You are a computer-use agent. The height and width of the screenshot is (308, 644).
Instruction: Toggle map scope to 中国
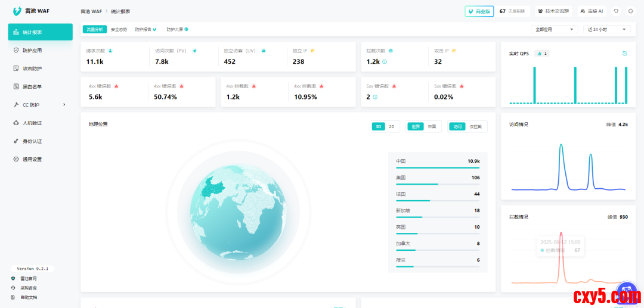(432, 126)
